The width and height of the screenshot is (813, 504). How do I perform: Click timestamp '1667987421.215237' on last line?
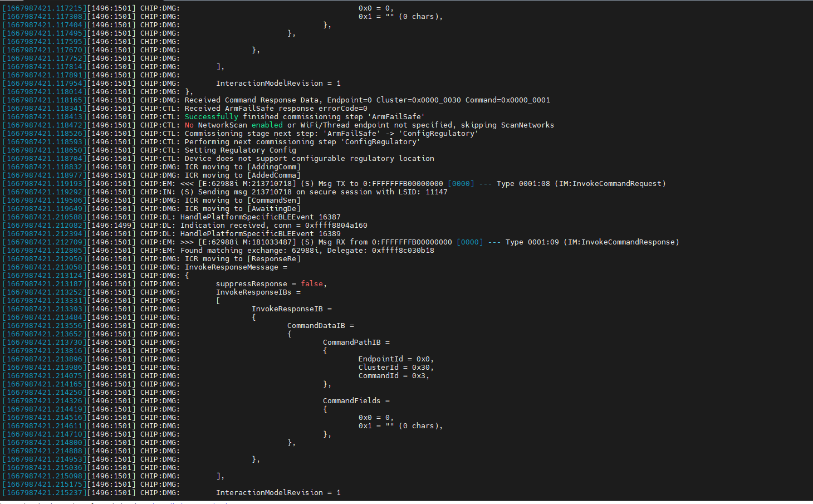pyautogui.click(x=45, y=493)
